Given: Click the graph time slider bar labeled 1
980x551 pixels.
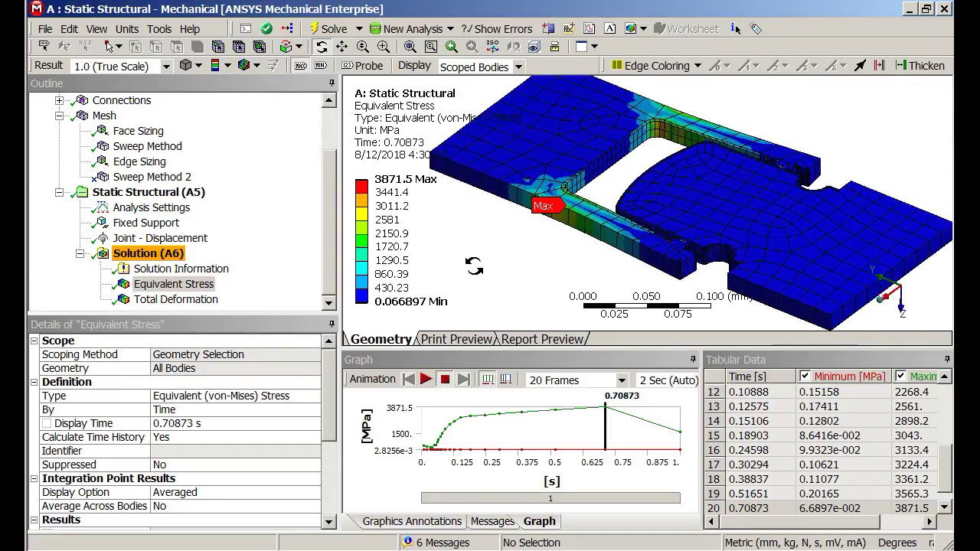Looking at the screenshot, I should click(550, 498).
